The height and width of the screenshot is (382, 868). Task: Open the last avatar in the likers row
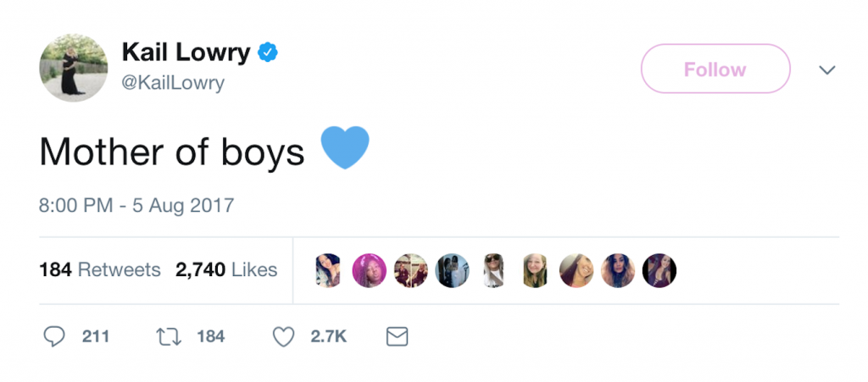click(x=659, y=270)
